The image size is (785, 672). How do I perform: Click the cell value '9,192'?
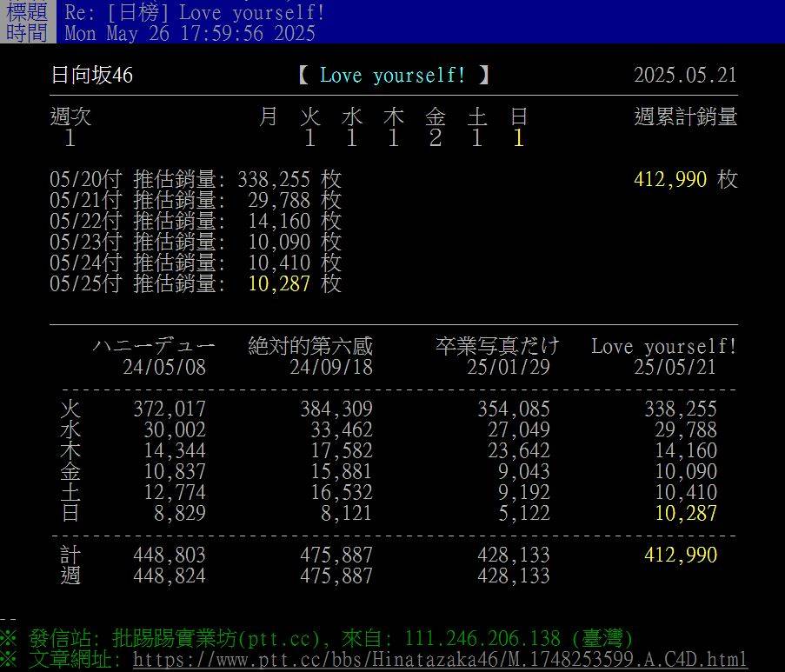click(524, 492)
